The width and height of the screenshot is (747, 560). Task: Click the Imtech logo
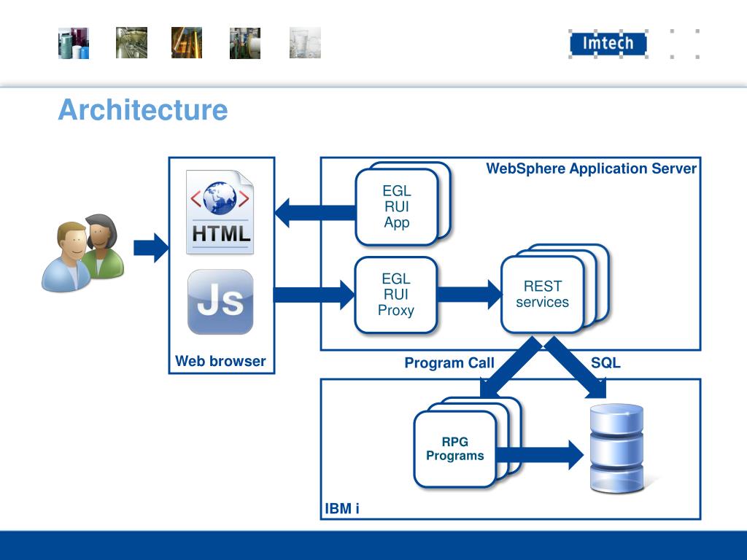click(x=608, y=43)
